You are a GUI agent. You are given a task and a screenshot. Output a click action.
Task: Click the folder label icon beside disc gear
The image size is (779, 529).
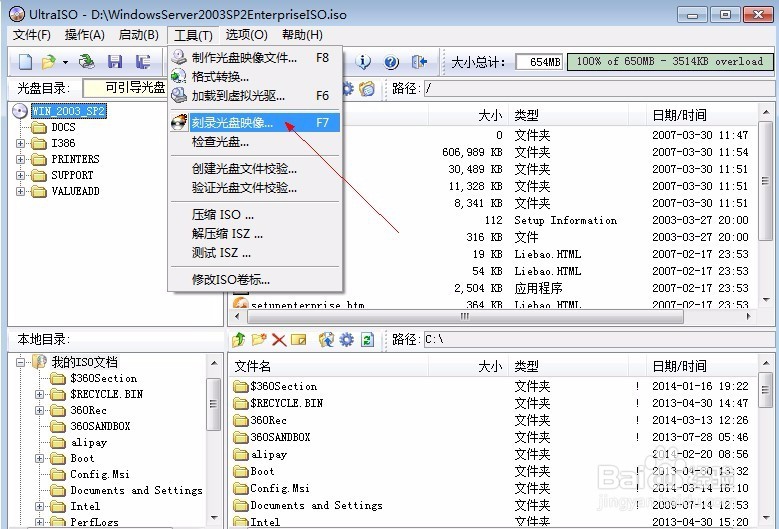[x=367, y=89]
